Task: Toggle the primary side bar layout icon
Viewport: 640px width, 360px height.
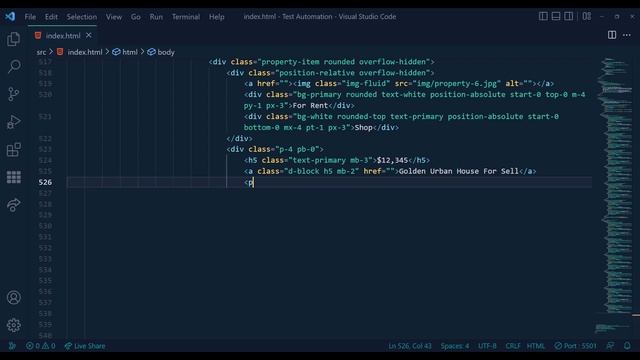Action: pyautogui.click(x=543, y=16)
